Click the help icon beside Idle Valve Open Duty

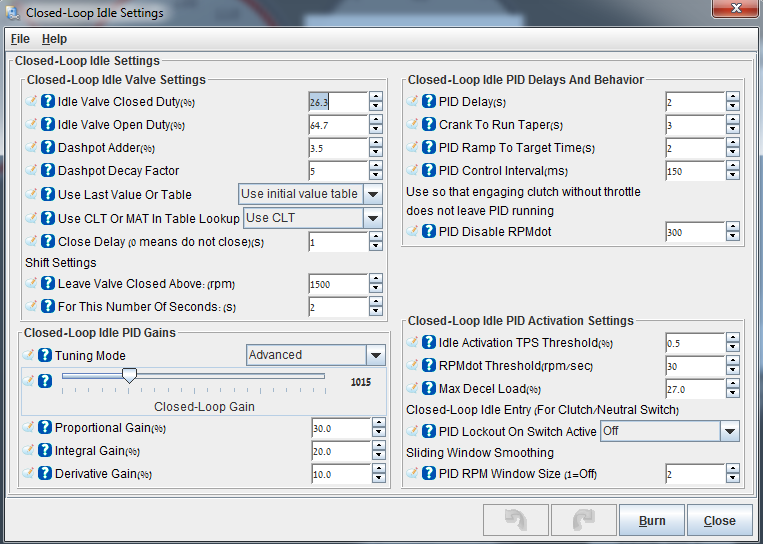pos(48,124)
